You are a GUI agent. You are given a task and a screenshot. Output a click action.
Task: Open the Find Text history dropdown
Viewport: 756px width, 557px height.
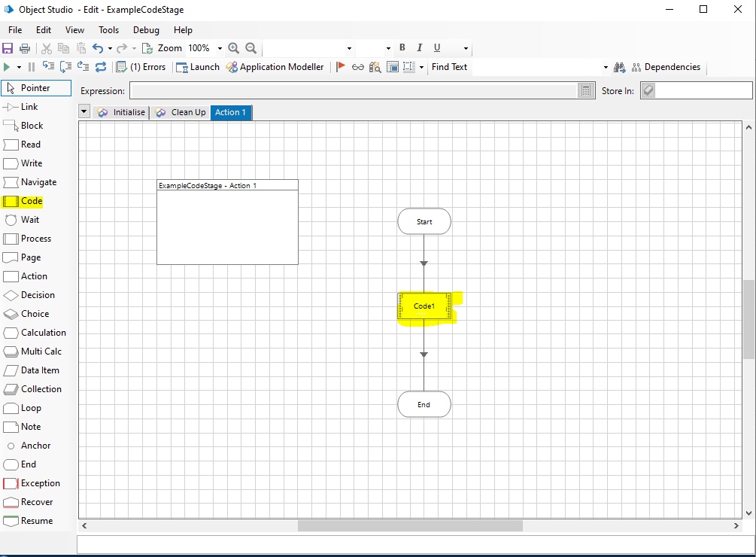tap(606, 67)
